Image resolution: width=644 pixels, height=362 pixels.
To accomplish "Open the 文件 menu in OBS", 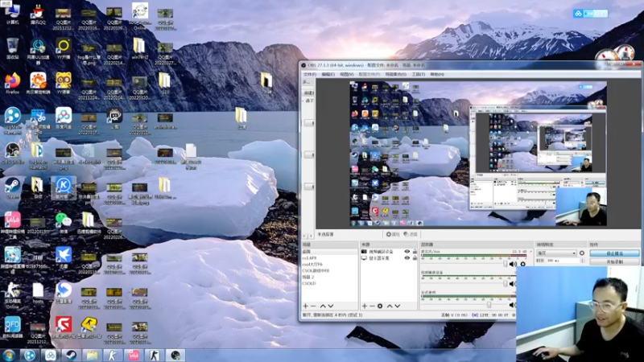I will [x=310, y=74].
